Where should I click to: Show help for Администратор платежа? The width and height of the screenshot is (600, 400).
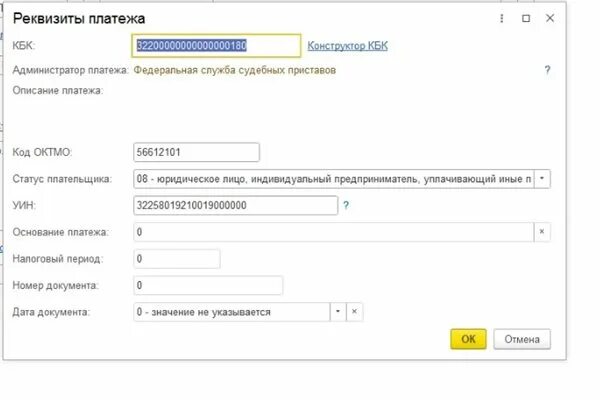pyautogui.click(x=547, y=70)
